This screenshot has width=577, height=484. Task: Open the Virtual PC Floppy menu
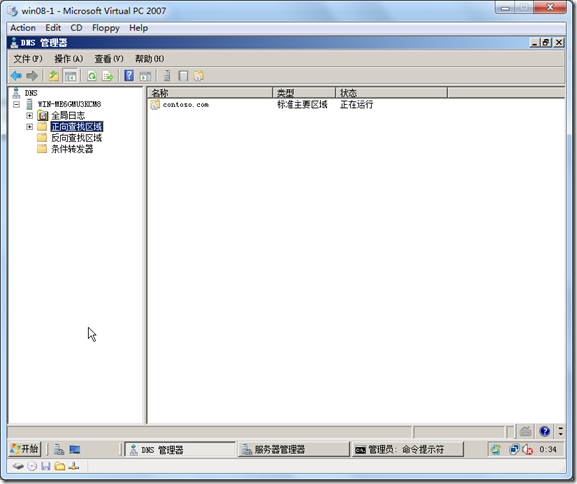click(x=106, y=28)
